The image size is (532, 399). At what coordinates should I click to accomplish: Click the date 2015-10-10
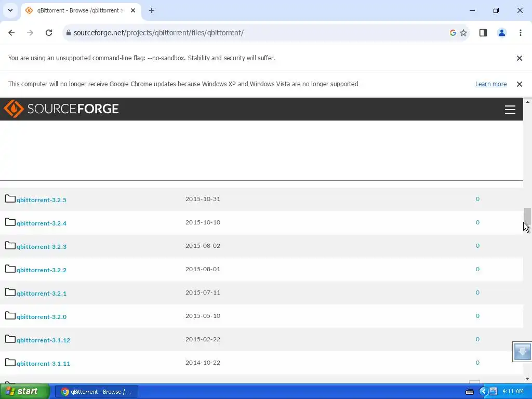click(203, 222)
